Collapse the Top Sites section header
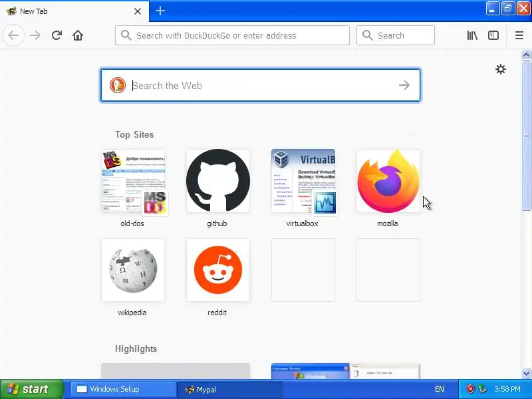Image resolution: width=532 pixels, height=399 pixels. point(134,135)
